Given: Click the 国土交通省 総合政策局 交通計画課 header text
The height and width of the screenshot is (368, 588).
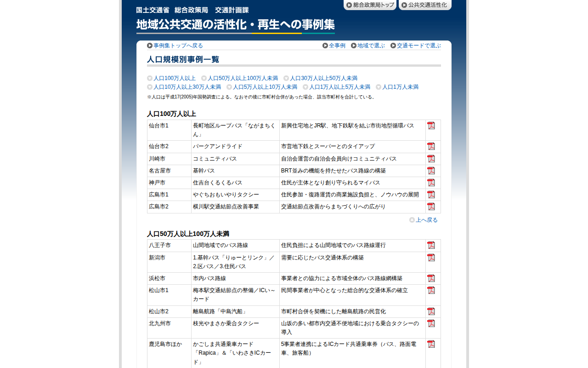Looking at the screenshot, I should 192,10.
